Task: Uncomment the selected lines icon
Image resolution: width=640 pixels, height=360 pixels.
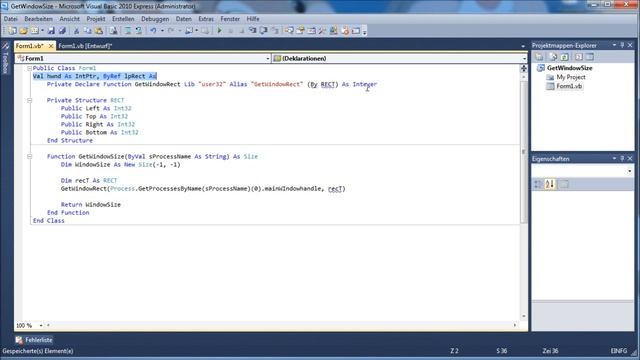Action: [139, 31]
